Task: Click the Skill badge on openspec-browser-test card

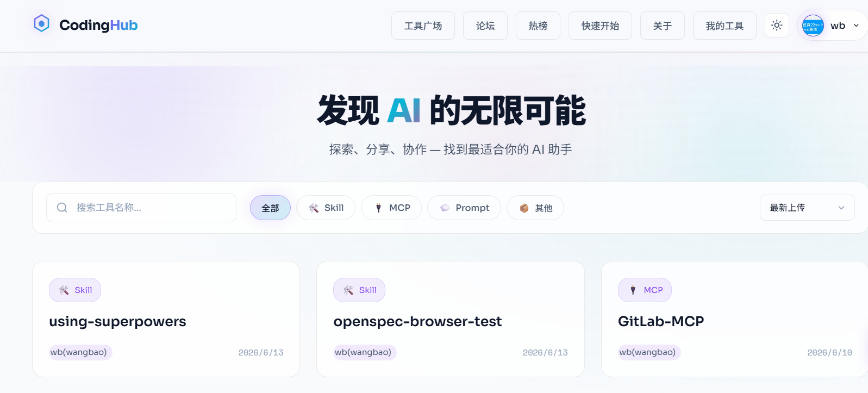Action: [x=359, y=290]
